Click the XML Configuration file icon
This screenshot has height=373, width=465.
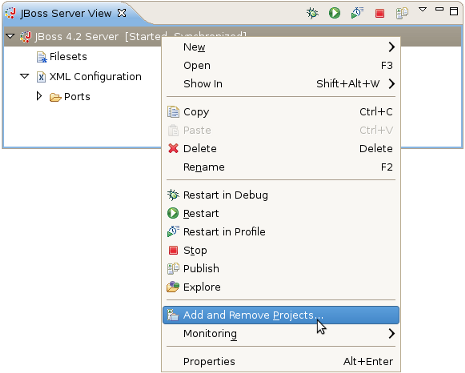point(41,77)
